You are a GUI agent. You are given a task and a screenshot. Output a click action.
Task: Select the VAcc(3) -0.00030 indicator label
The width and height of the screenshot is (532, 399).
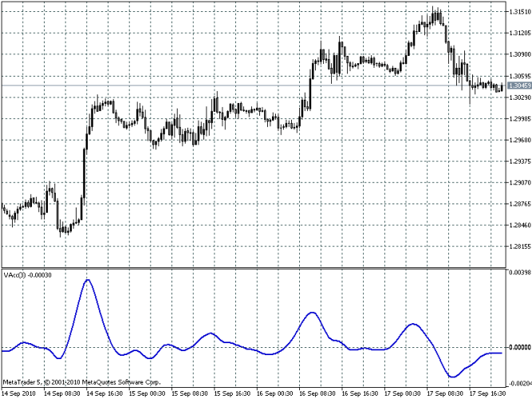tap(27, 275)
